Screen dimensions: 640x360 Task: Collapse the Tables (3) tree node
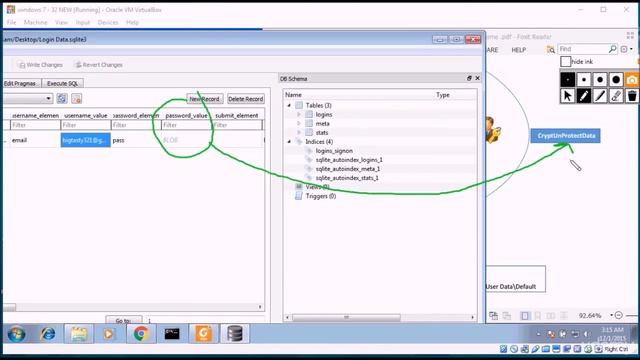(x=289, y=105)
